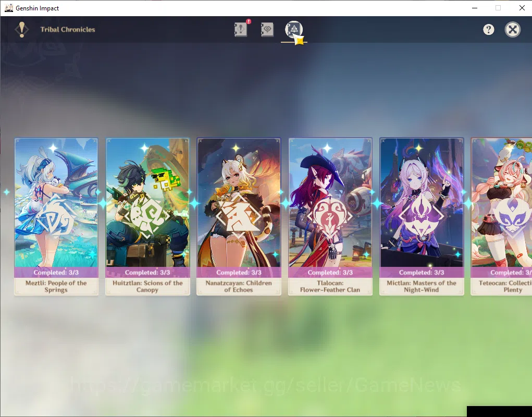The image size is (532, 417).
Task: Minimize the Genshin Impact window
Action: pos(475,8)
